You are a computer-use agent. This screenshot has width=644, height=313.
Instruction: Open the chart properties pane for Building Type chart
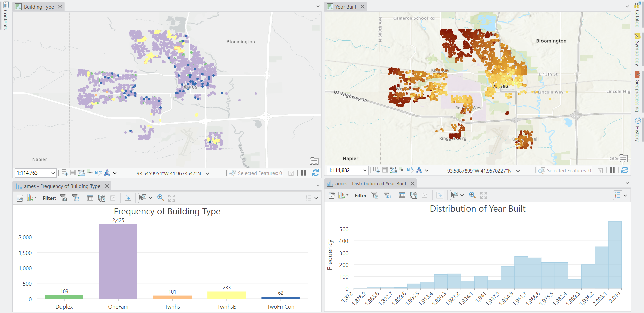coord(19,198)
